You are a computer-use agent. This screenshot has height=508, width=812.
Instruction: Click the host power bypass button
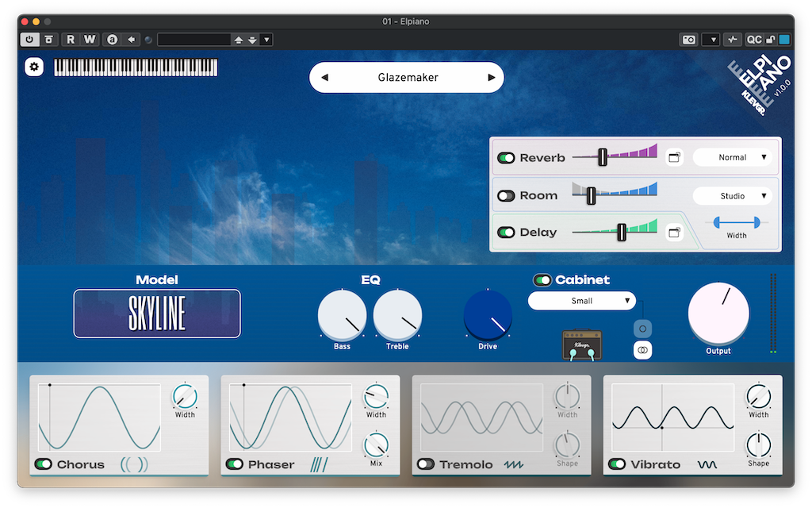pyautogui.click(x=29, y=40)
